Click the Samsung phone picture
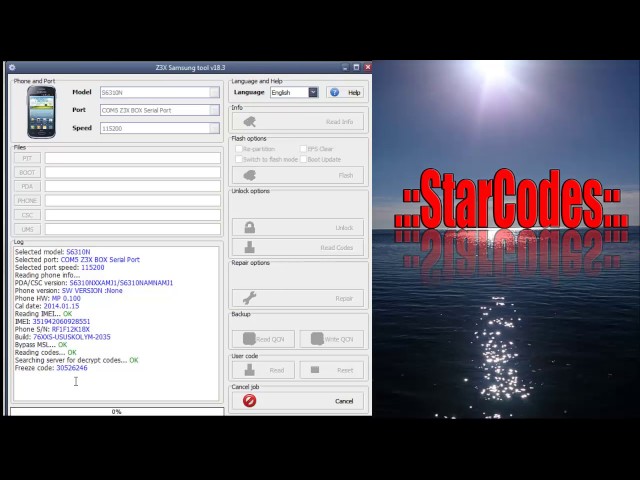This screenshot has width=640, height=480. [x=41, y=112]
